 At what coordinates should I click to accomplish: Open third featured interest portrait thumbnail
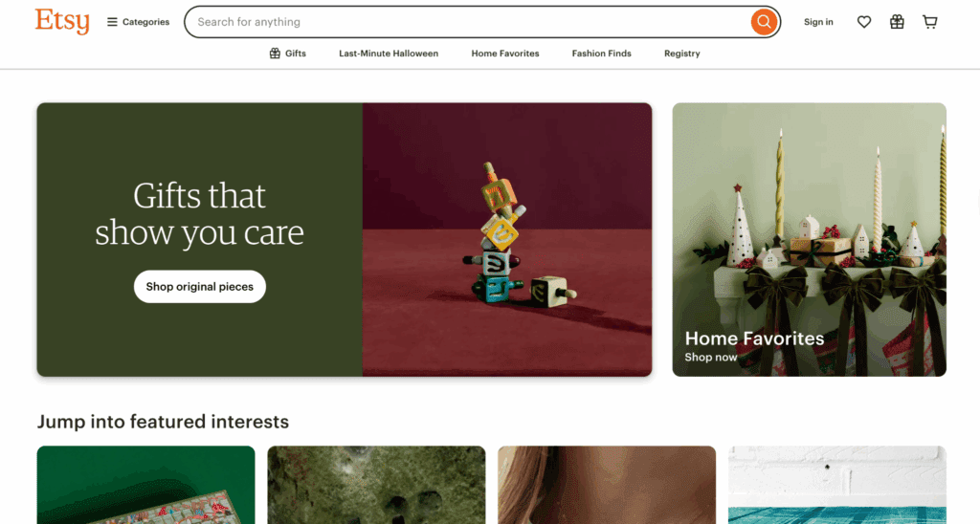[x=607, y=485]
